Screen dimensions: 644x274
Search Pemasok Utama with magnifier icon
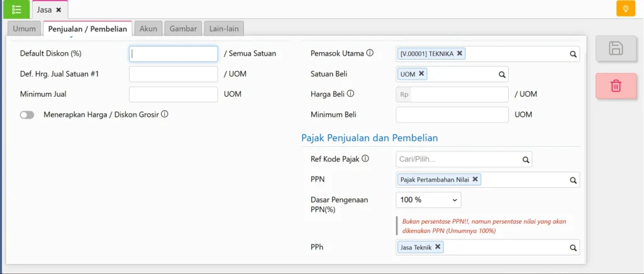click(x=573, y=54)
